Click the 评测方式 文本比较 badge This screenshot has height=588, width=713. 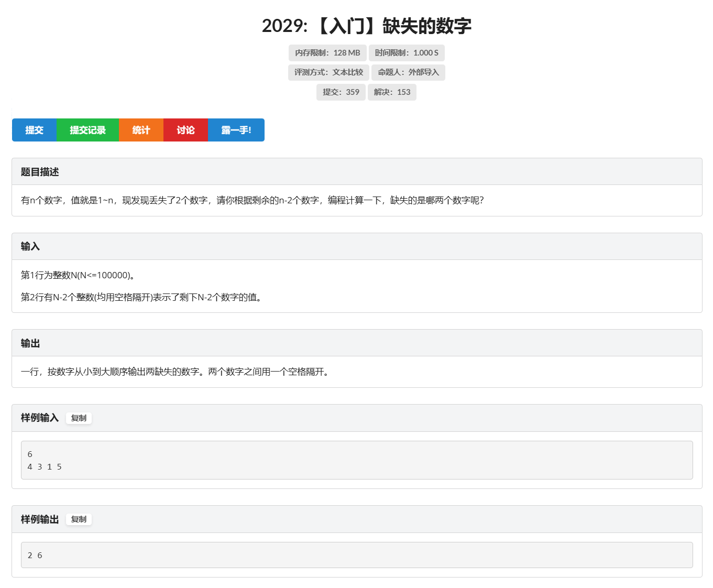click(x=328, y=72)
